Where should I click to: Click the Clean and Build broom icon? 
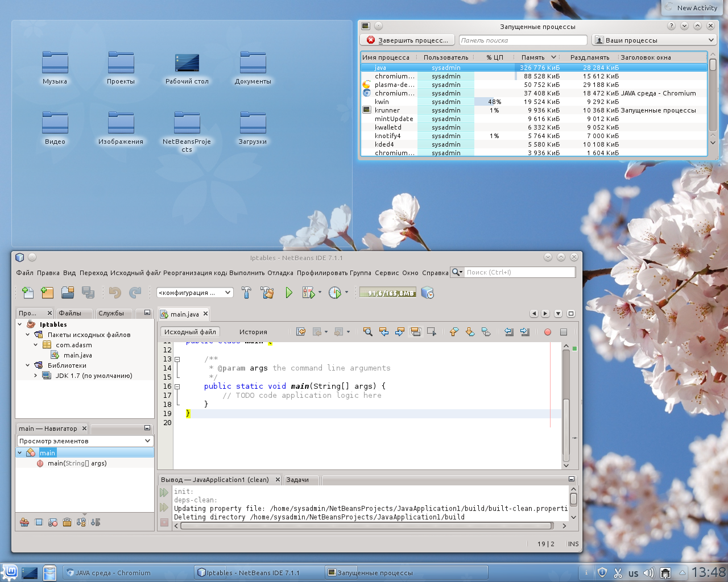[x=267, y=293]
